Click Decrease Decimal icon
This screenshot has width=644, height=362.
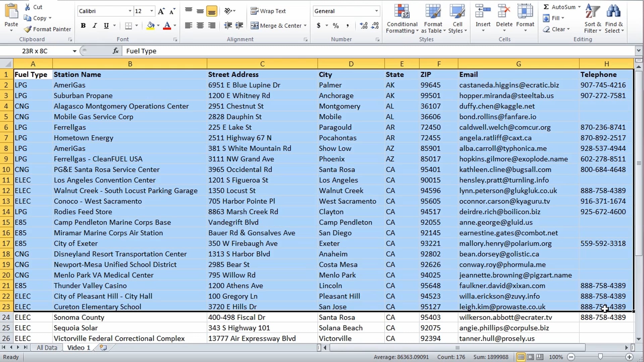[375, 25]
